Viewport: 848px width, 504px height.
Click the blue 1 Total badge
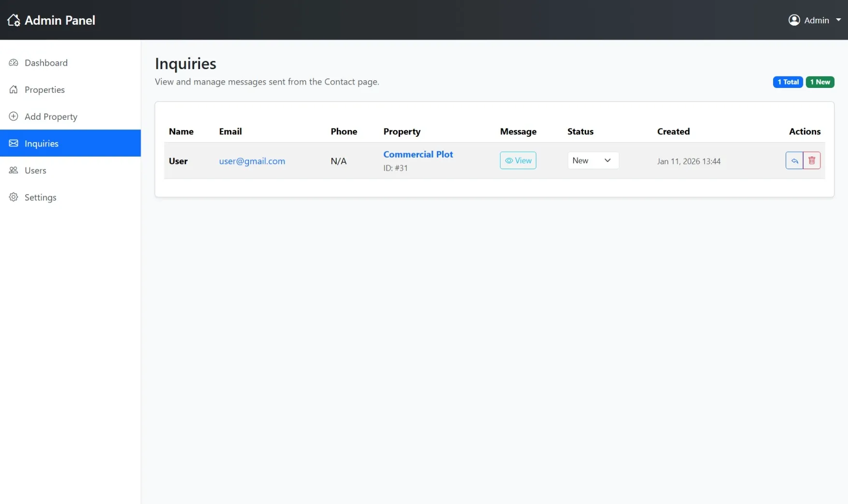tap(788, 82)
